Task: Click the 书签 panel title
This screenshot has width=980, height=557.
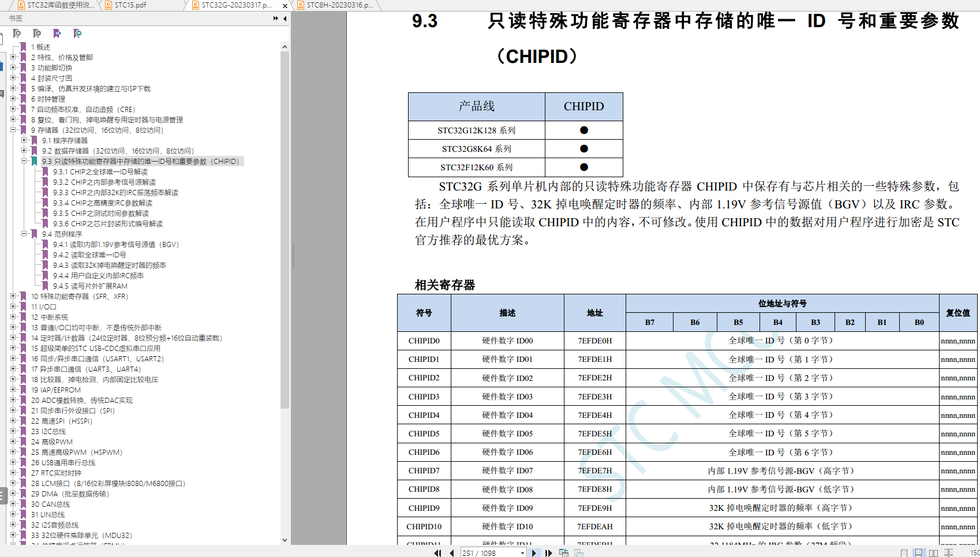Action: coord(16,18)
